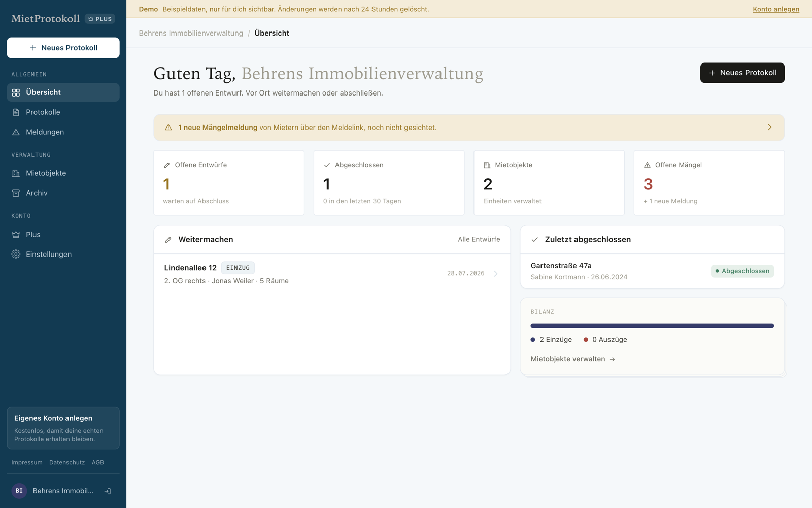812x508 pixels.
Task: Click the Plus crown icon in sidebar
Action: 16,235
